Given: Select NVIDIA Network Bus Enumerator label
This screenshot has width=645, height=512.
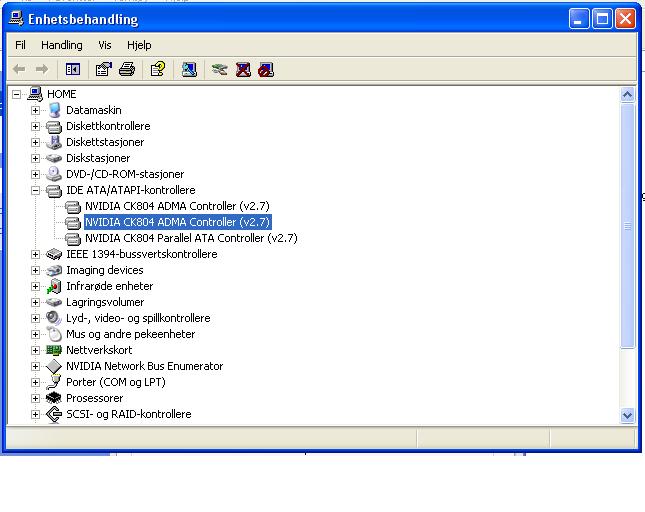Looking at the screenshot, I should click(145, 366).
